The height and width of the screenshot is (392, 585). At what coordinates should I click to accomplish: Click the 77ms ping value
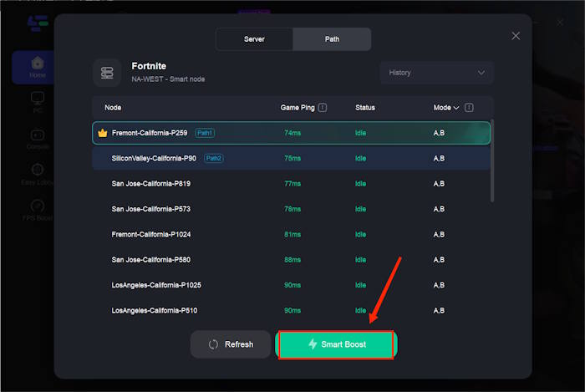292,184
